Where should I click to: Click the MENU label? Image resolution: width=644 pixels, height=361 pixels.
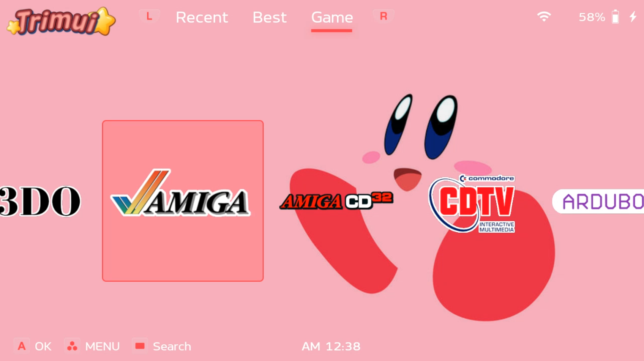pyautogui.click(x=102, y=347)
